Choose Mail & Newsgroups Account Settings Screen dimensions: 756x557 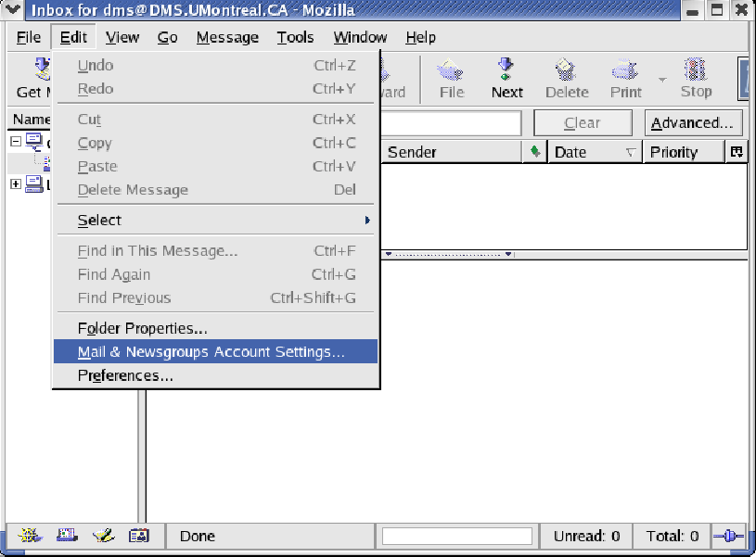[x=216, y=352]
